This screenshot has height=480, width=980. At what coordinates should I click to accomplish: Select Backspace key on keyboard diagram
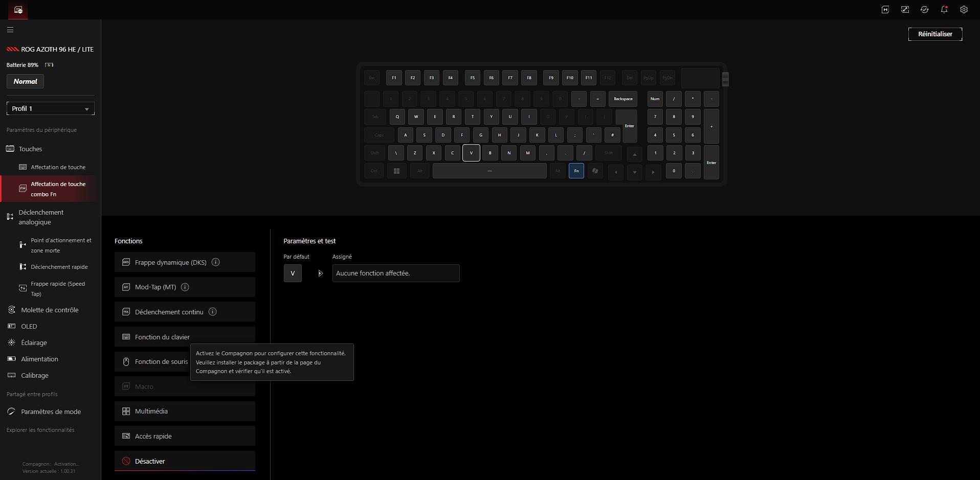coord(623,99)
